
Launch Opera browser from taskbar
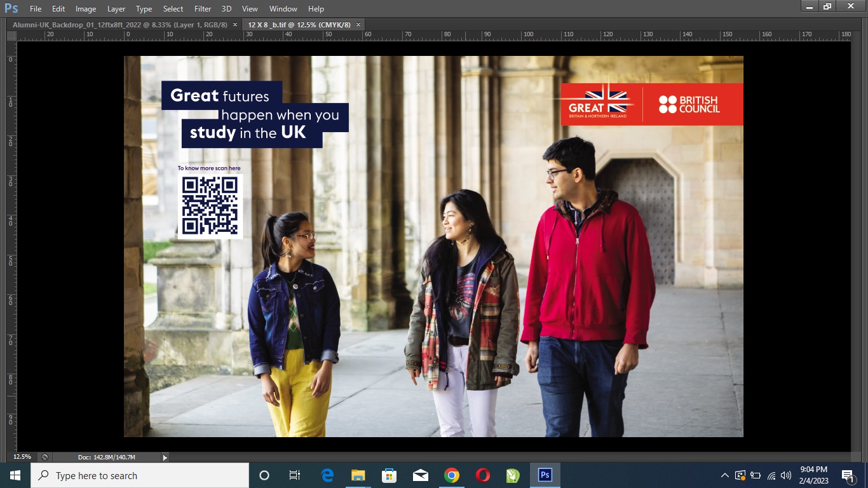click(483, 475)
